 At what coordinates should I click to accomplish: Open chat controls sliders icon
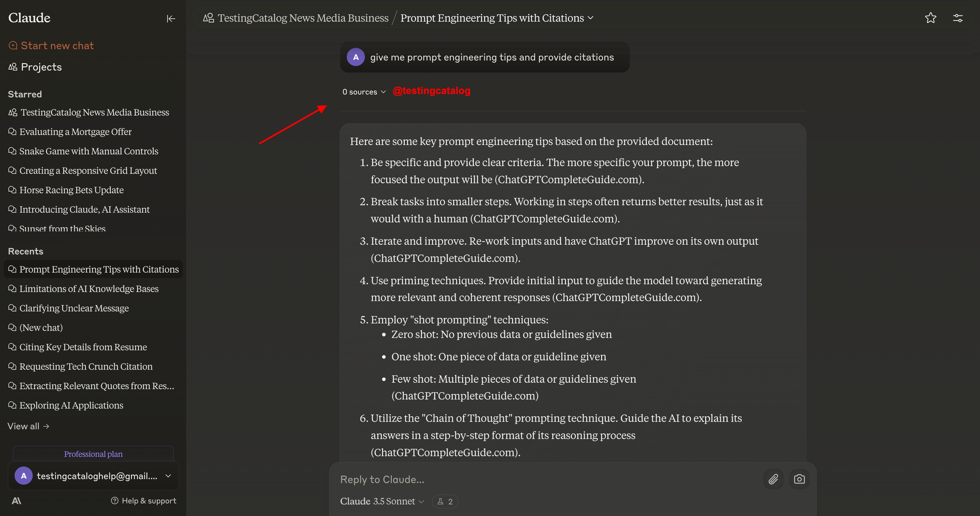coord(957,18)
